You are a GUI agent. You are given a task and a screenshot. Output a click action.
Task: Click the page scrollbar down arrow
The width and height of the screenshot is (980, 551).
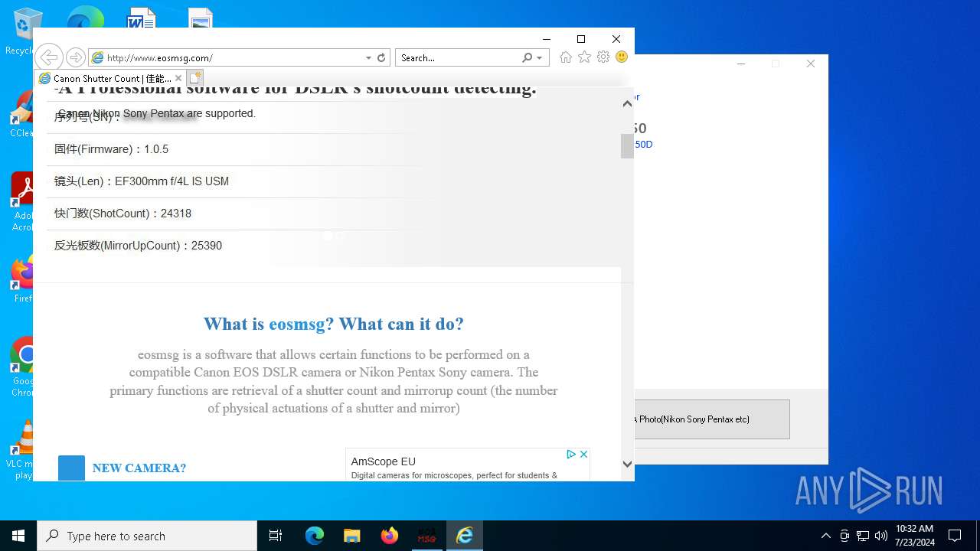pyautogui.click(x=627, y=464)
